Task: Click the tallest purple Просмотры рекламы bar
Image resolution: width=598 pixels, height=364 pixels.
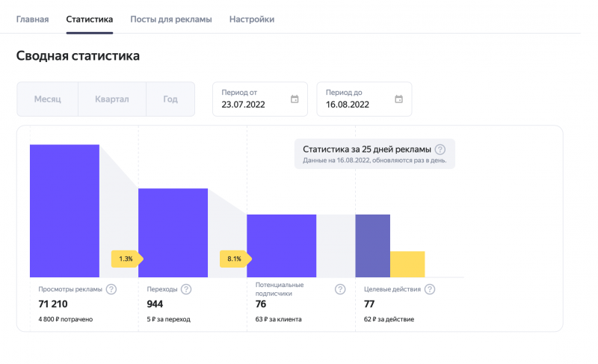Action: pyautogui.click(x=64, y=211)
